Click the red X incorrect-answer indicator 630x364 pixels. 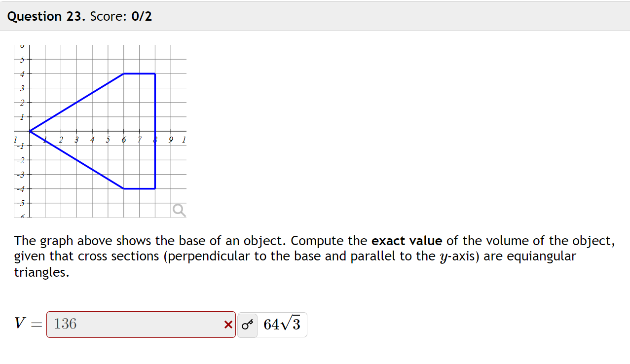227,325
